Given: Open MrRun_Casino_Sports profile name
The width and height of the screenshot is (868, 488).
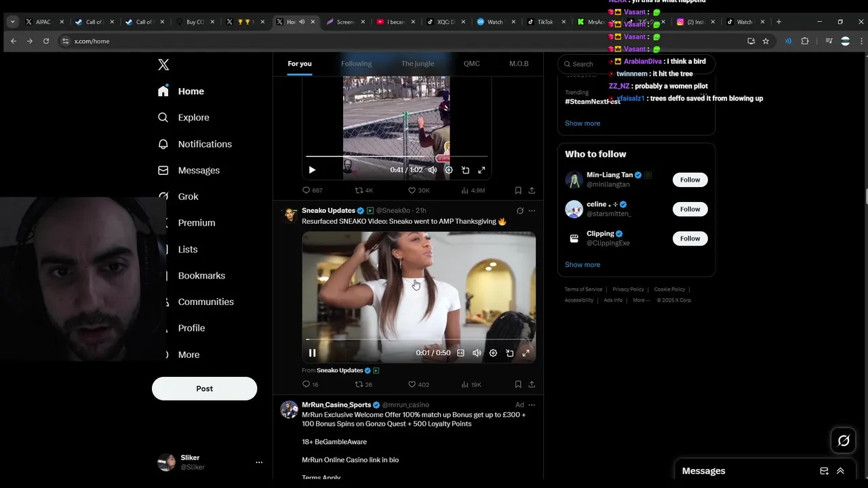Looking at the screenshot, I should (x=336, y=405).
